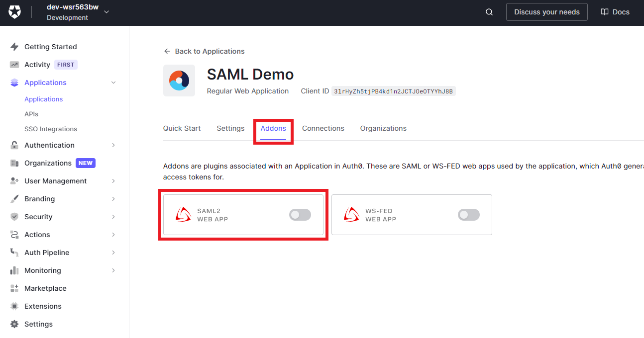The height and width of the screenshot is (338, 644).
Task: Switch to the Connections tab
Action: tap(323, 128)
